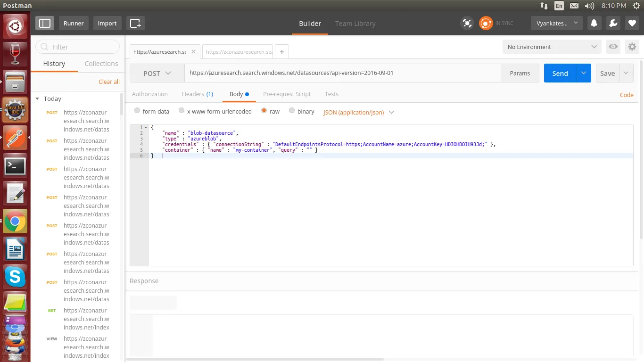Image resolution: width=644 pixels, height=362 pixels.
Task: Open the Pre-request Script tab
Action: point(287,94)
